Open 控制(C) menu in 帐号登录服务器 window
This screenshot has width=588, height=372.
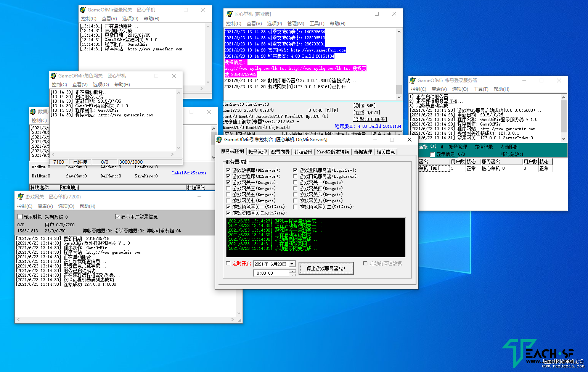point(418,89)
